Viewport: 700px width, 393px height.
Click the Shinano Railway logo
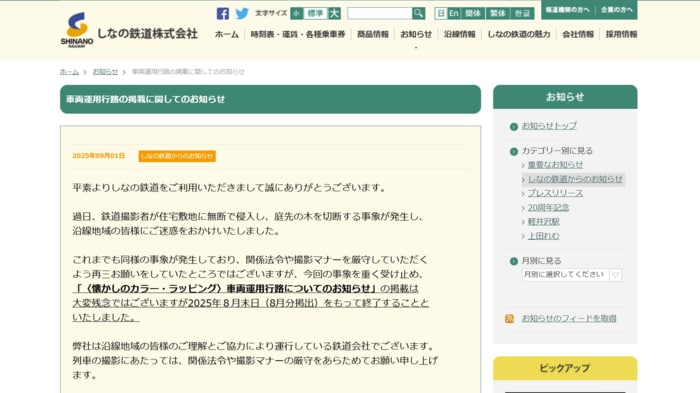[77, 29]
